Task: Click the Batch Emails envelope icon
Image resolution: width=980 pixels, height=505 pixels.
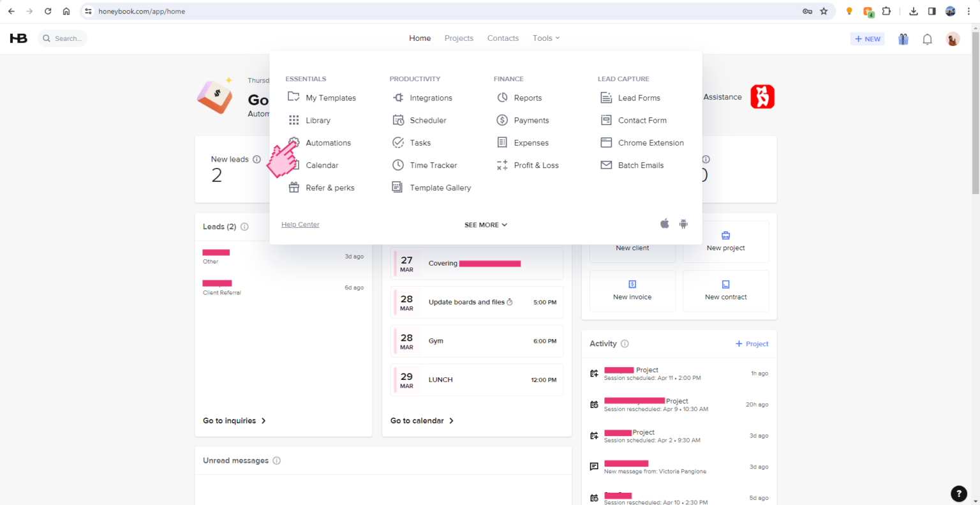Action: pyautogui.click(x=606, y=165)
